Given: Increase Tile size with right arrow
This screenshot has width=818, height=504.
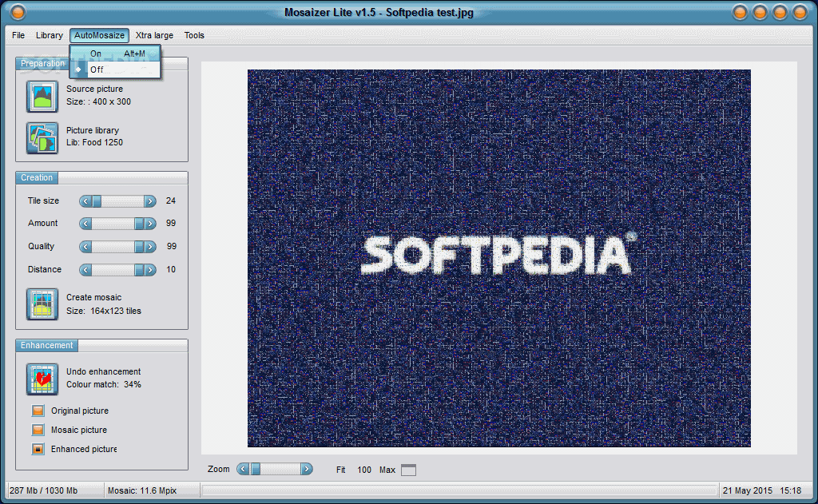Looking at the screenshot, I should click(x=149, y=200).
